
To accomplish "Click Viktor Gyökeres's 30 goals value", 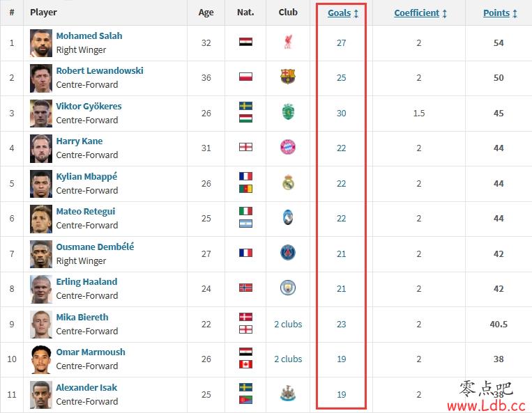I will click(x=342, y=113).
